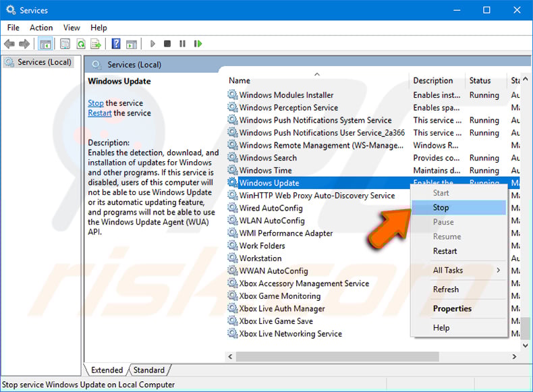Switch to the Extended tab

(107, 370)
